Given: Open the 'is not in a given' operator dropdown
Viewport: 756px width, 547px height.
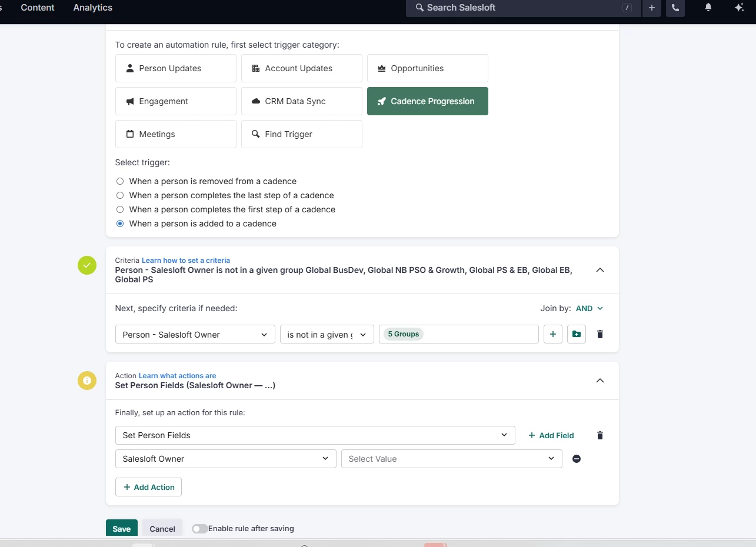Looking at the screenshot, I should (327, 334).
